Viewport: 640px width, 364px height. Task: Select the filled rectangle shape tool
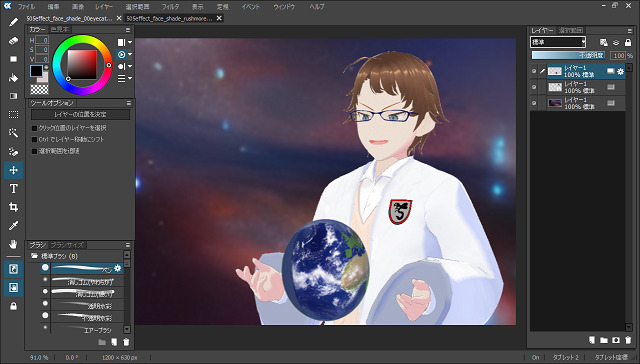(x=13, y=59)
